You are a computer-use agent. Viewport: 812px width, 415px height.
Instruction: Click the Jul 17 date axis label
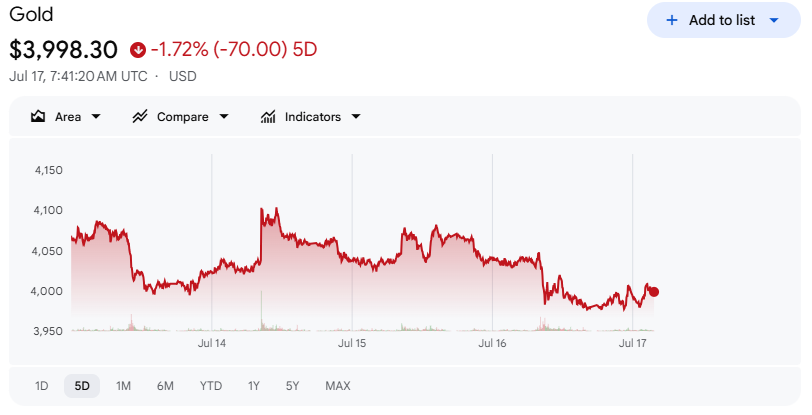click(633, 343)
